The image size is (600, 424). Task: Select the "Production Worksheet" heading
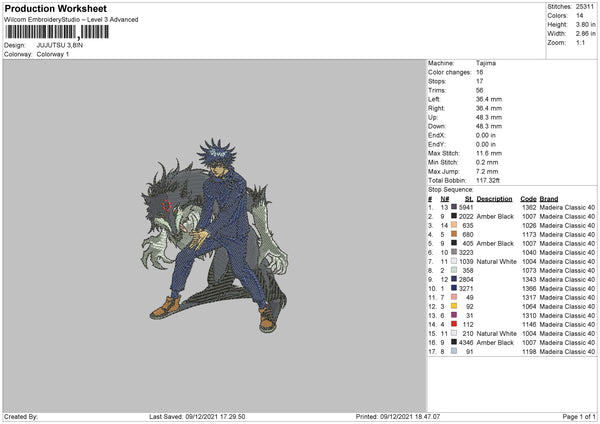point(55,8)
